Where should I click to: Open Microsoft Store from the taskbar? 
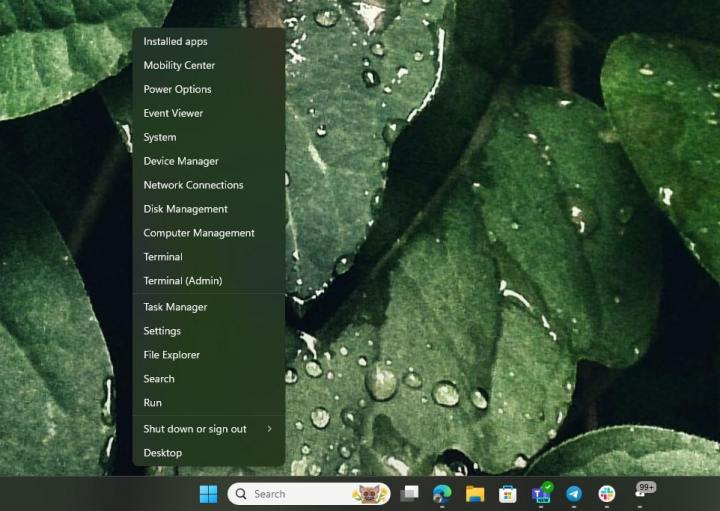[x=508, y=494]
